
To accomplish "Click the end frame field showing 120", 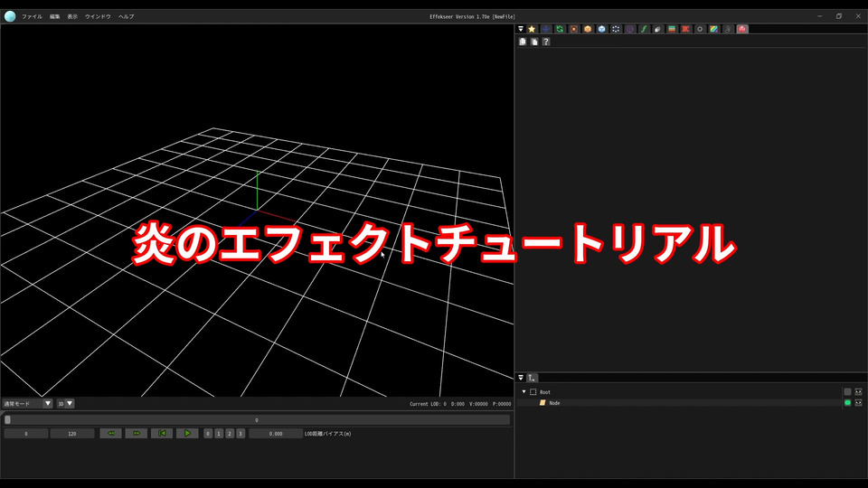I will [72, 434].
